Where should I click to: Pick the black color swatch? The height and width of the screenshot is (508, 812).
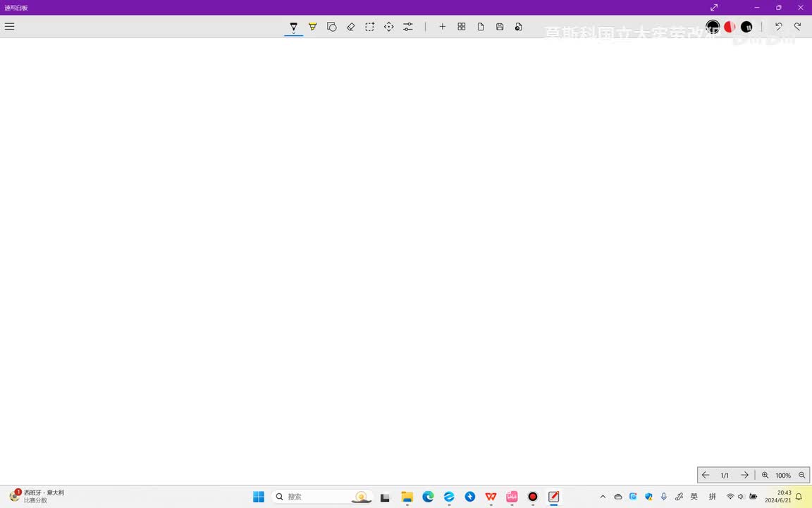(x=713, y=26)
